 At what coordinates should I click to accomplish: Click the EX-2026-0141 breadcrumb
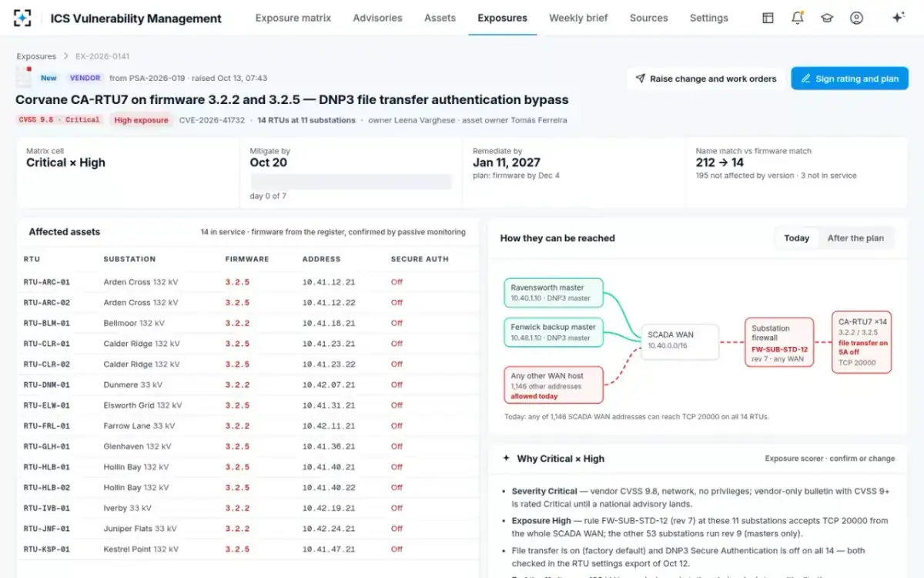point(102,56)
